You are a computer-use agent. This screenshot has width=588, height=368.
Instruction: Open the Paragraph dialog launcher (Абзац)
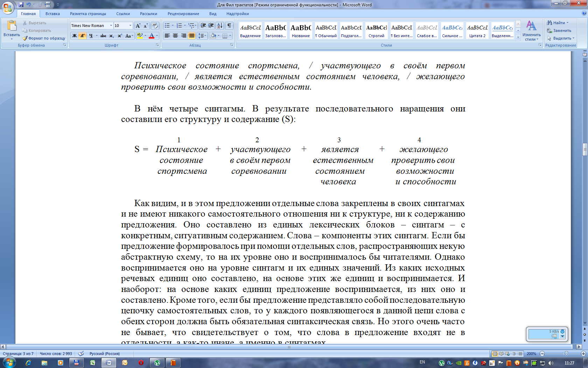point(231,45)
